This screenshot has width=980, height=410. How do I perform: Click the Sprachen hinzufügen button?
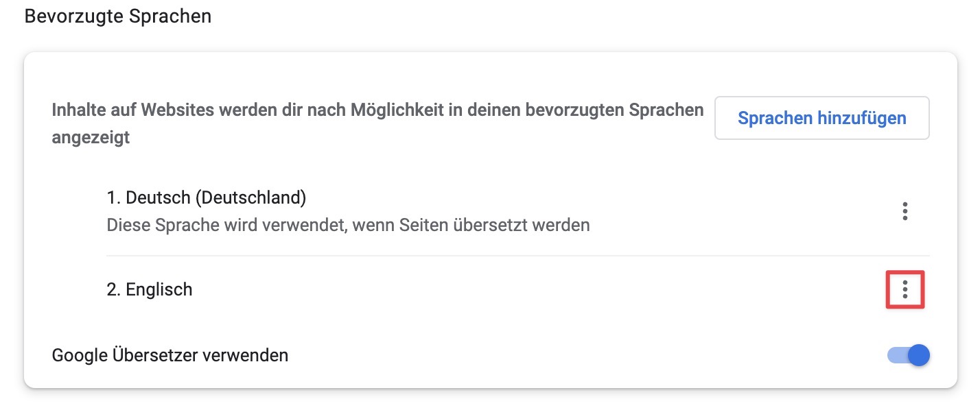click(x=821, y=118)
